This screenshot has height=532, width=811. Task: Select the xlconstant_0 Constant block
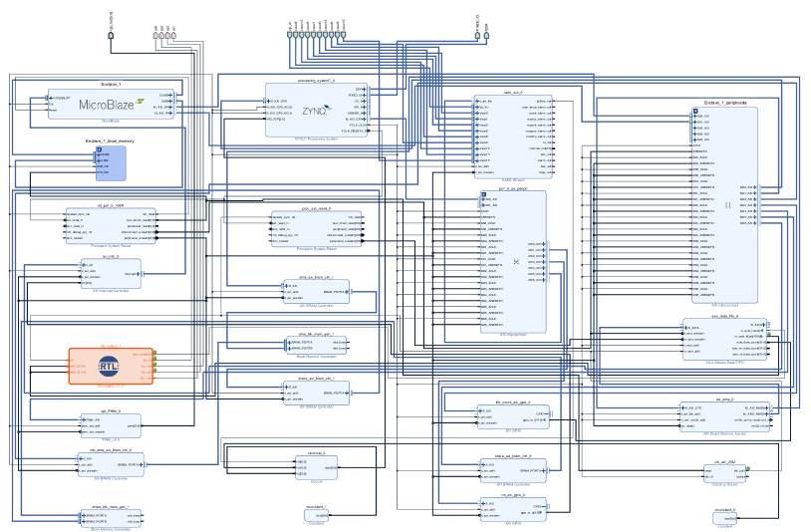pos(725,518)
